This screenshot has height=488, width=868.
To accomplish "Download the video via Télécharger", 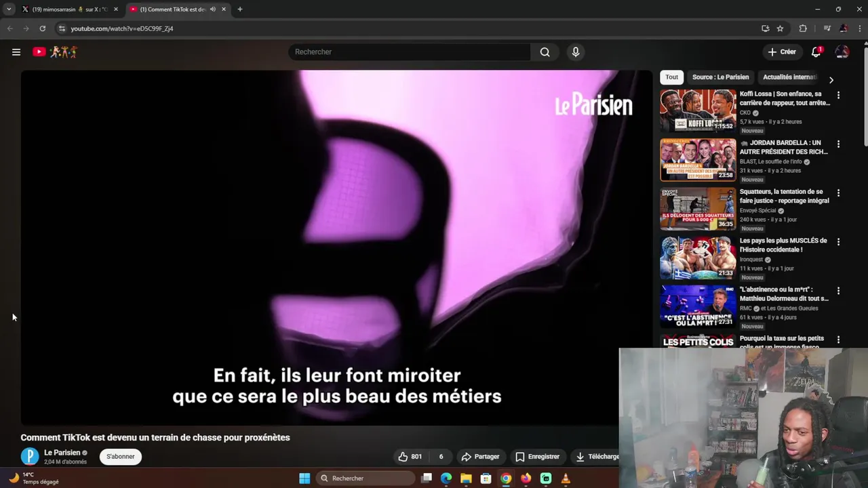I will [x=597, y=457].
